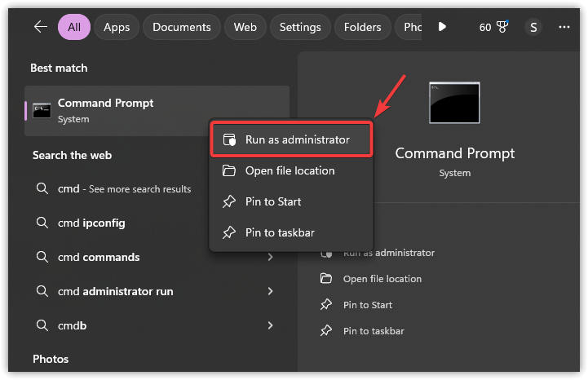Select Pin to Start in context menu

[273, 201]
